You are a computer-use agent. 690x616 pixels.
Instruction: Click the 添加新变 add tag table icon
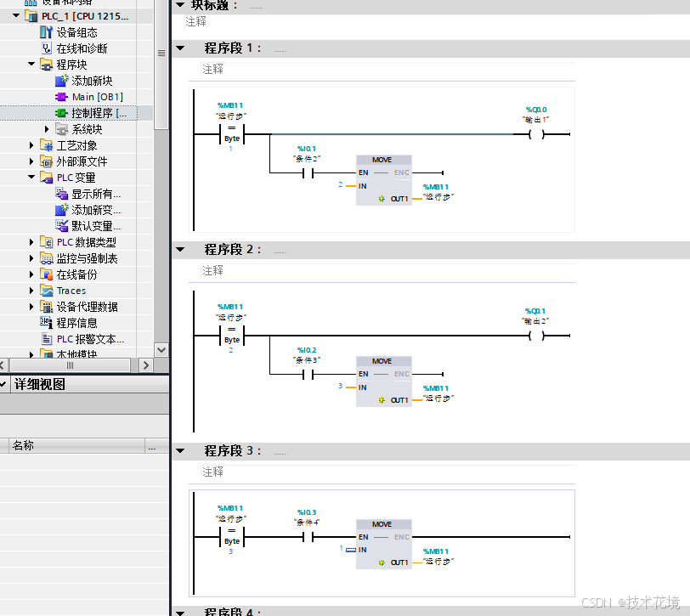pyautogui.click(x=61, y=210)
